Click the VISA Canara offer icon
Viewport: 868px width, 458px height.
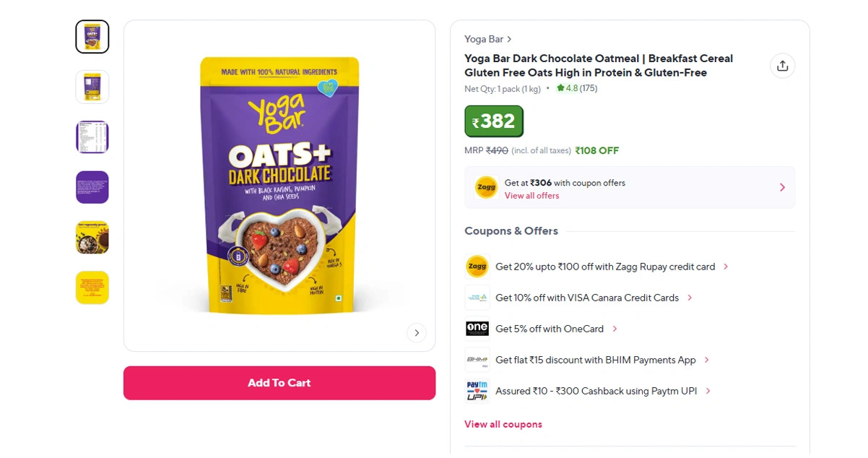(477, 298)
